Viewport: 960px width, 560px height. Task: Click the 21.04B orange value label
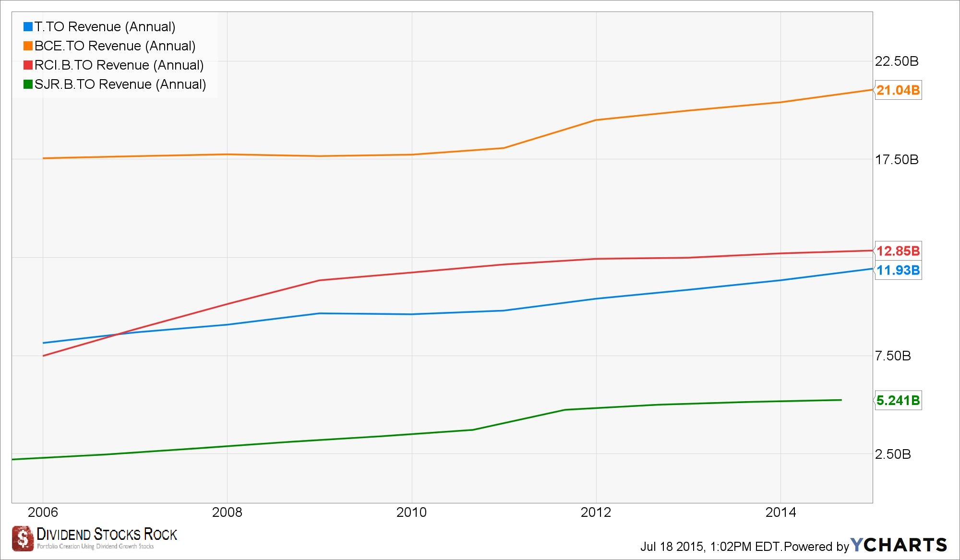(x=898, y=90)
